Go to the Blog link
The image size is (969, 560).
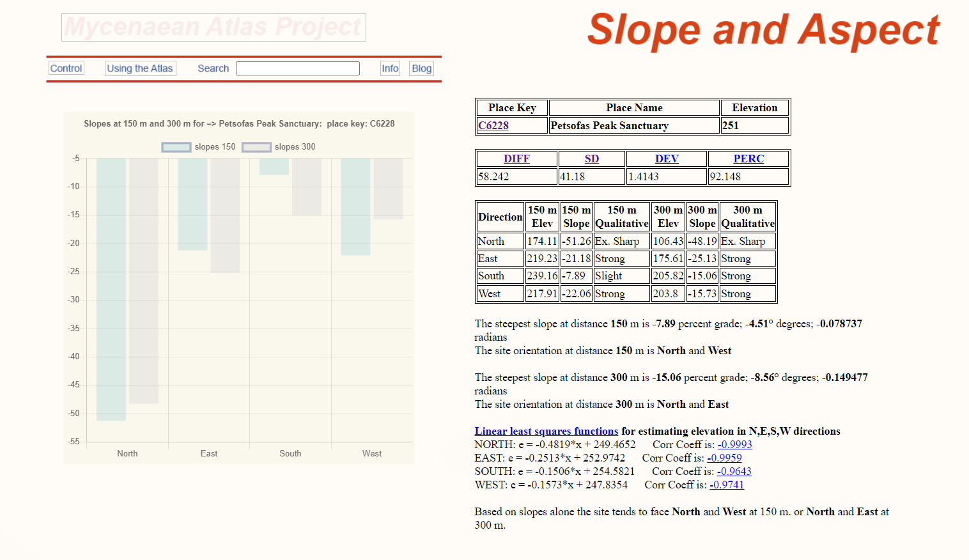point(421,68)
